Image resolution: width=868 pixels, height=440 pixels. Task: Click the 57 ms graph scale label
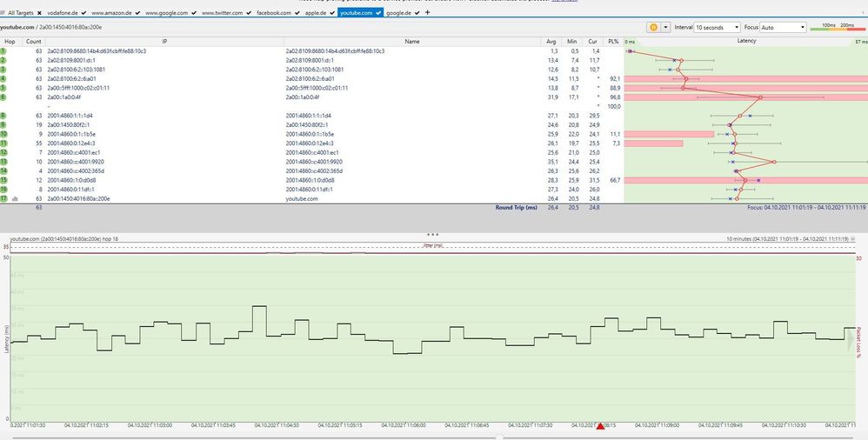[861, 42]
